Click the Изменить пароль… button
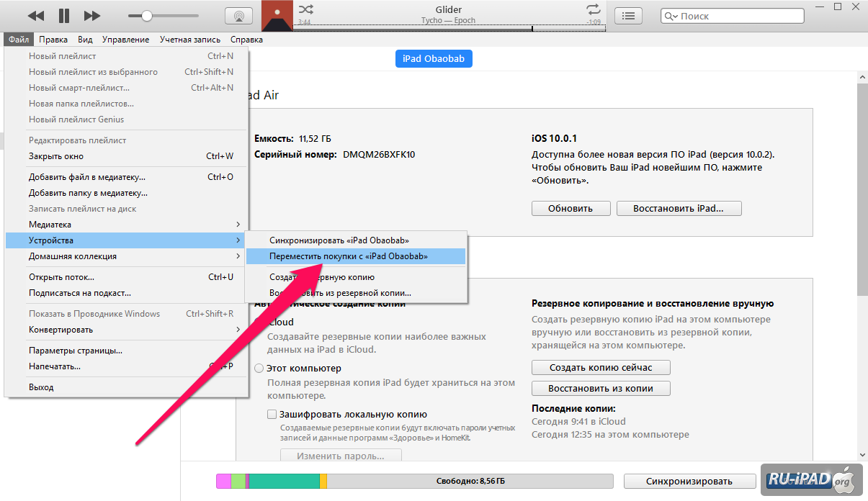Screen dimensions: 868x501 [x=341, y=456]
